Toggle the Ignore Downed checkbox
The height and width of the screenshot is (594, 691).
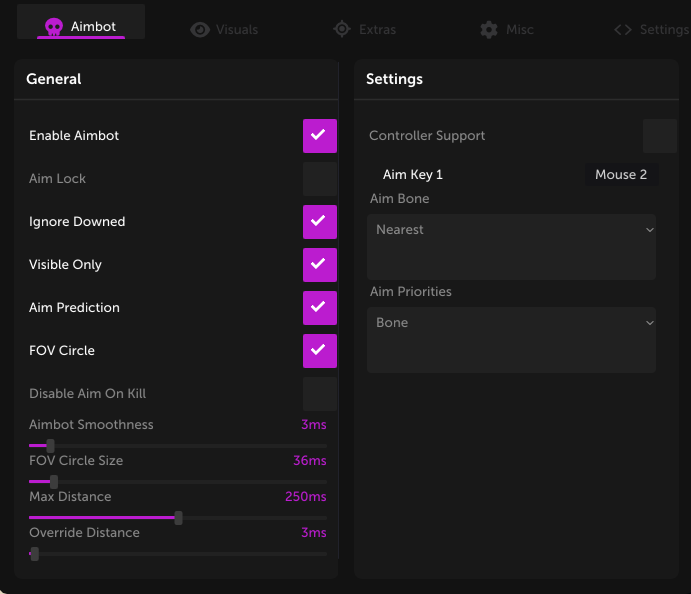click(319, 222)
